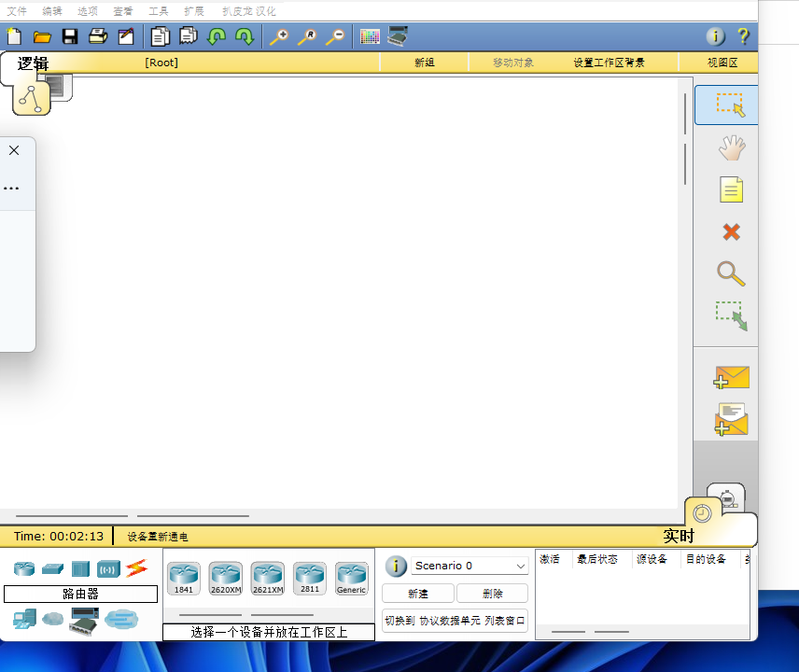Select the Wireless Devices category

(108, 568)
